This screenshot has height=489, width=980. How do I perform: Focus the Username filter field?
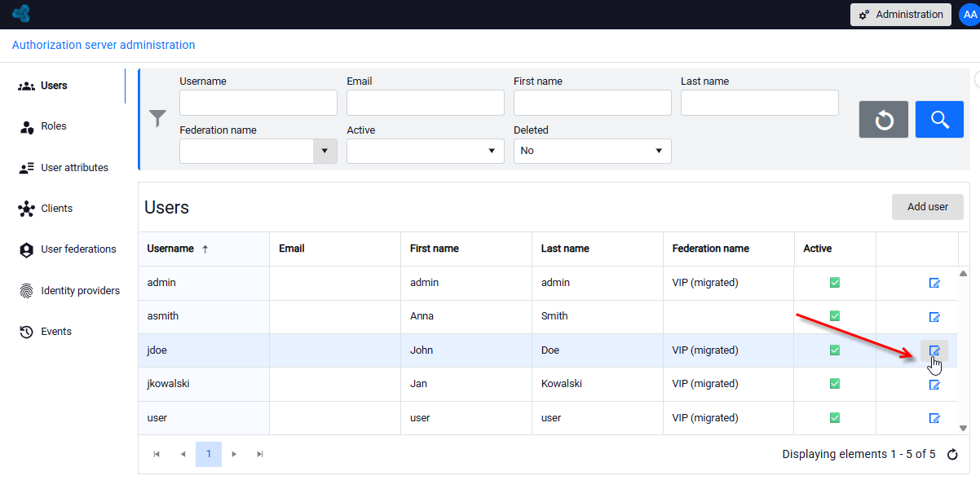click(258, 103)
